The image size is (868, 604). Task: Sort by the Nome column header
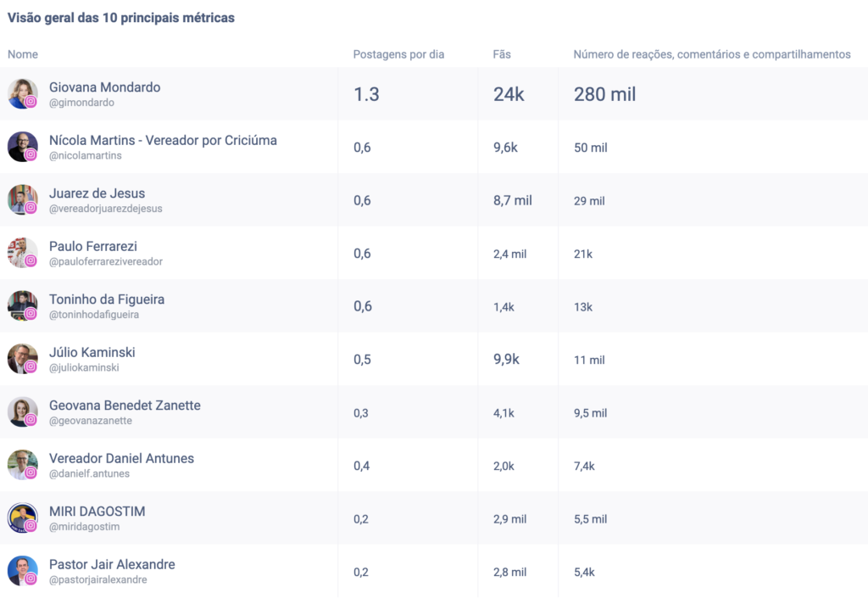tap(23, 54)
